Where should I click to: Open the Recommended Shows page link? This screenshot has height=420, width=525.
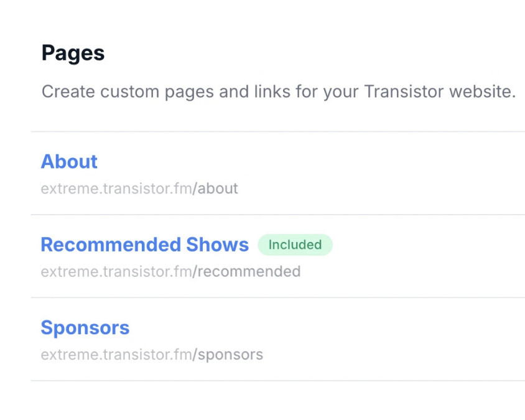(144, 245)
